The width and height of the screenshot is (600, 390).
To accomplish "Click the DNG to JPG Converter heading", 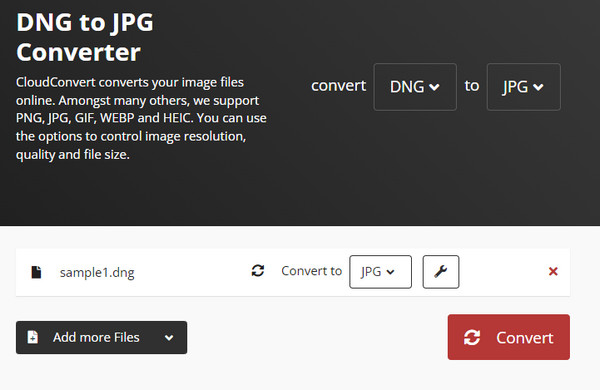I will (x=85, y=37).
